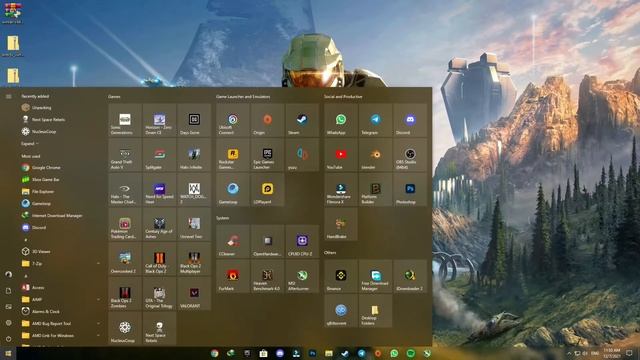Screen dimensions: 640x360
Task: Open the Photoshop tile
Action: point(410,189)
